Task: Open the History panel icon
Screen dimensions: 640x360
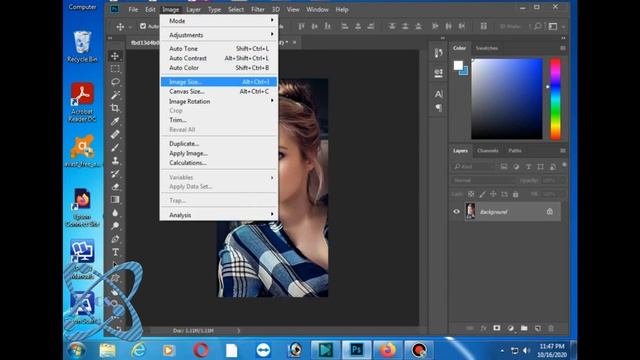Action: pos(438,53)
